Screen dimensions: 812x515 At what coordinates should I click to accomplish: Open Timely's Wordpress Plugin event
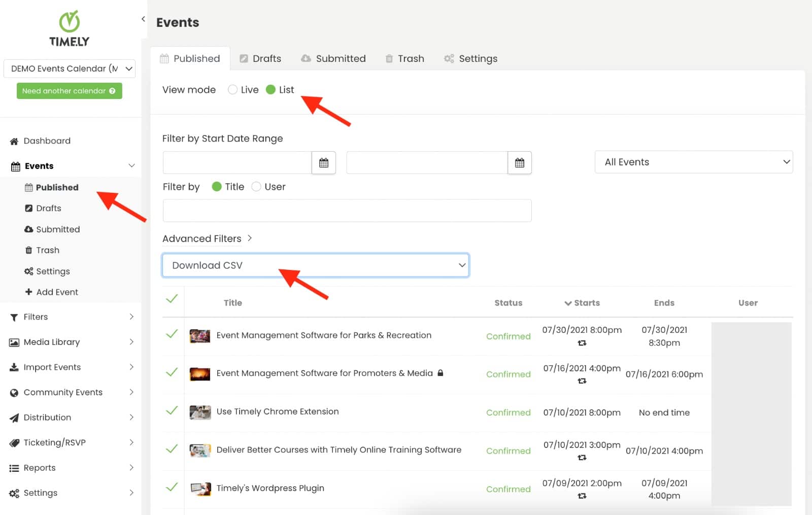[270, 488]
